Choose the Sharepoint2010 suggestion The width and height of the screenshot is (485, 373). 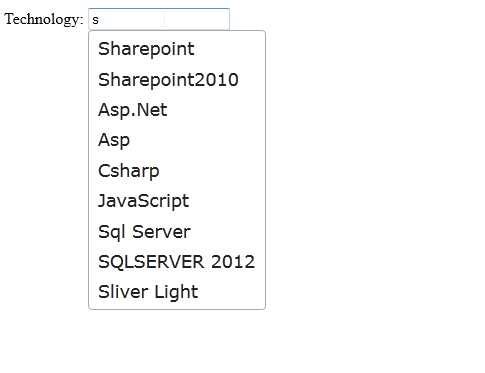[177, 79]
